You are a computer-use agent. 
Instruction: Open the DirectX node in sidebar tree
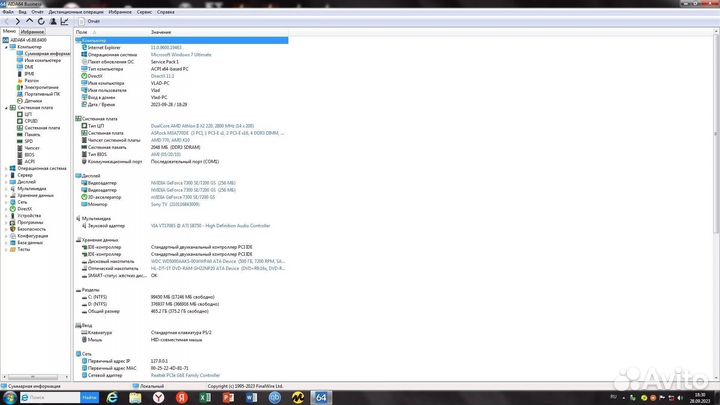25,208
